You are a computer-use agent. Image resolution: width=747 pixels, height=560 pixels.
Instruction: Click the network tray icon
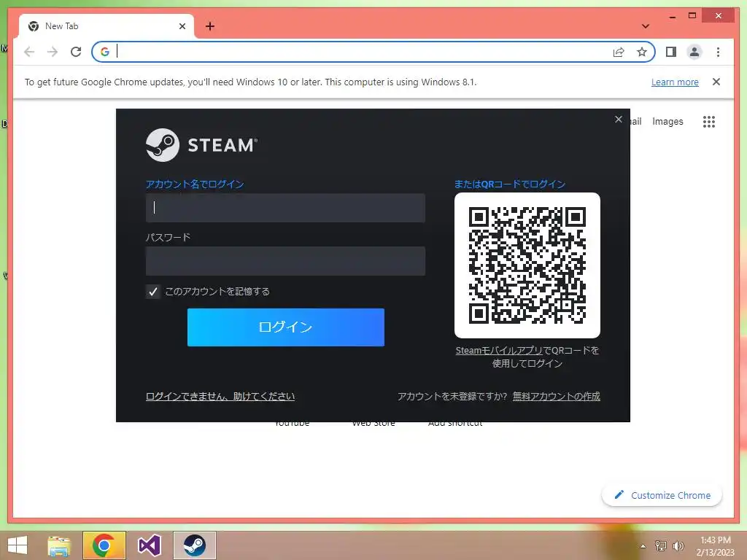point(661,545)
